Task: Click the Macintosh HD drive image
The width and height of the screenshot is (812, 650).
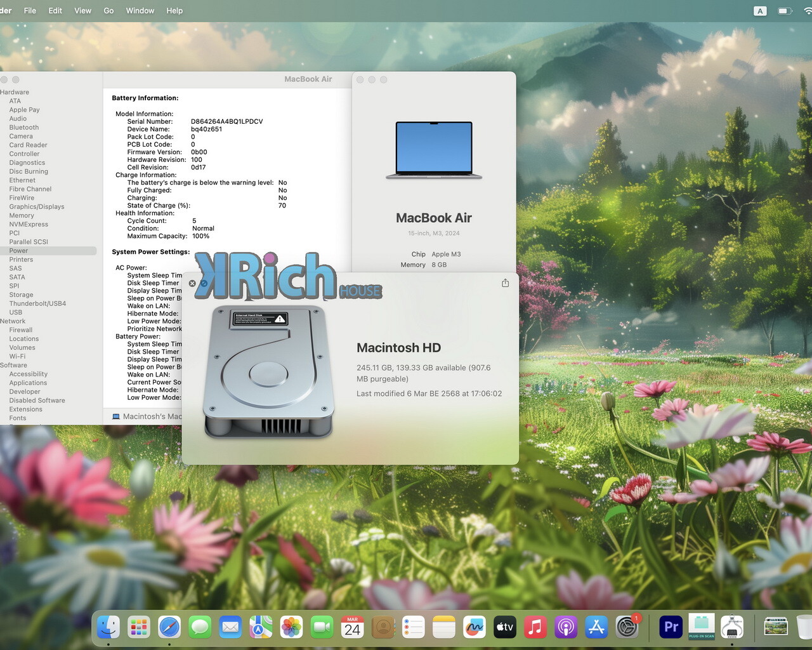Action: tap(268, 371)
